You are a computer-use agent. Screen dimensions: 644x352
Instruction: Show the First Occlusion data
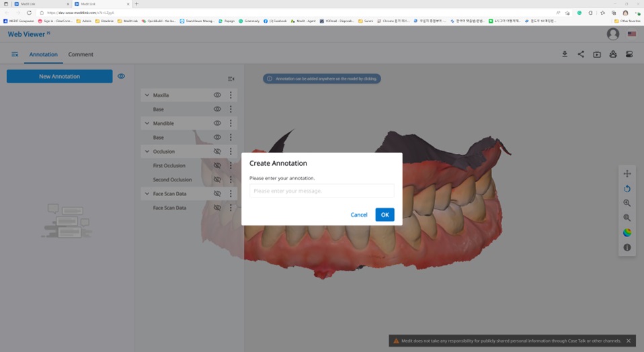pos(217,165)
